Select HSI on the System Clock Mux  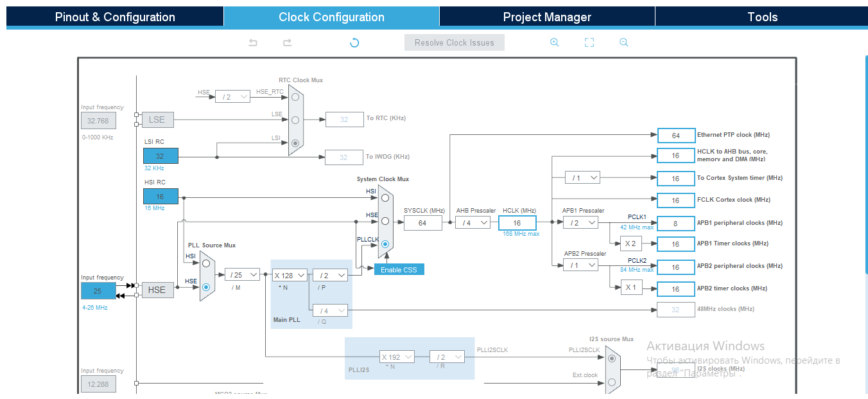point(385,197)
